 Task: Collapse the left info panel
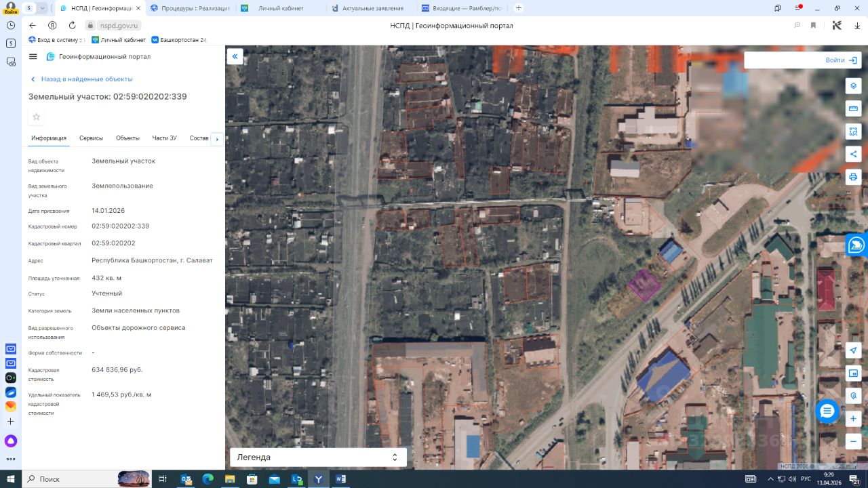pos(235,56)
